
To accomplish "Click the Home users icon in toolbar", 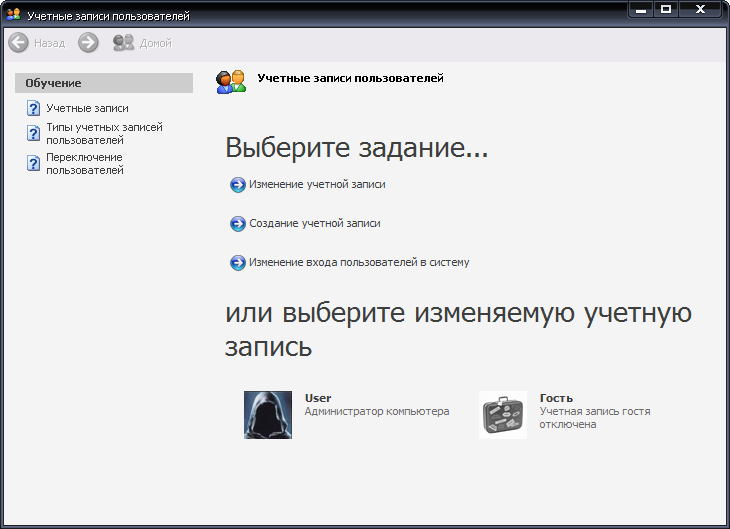I will coord(123,43).
